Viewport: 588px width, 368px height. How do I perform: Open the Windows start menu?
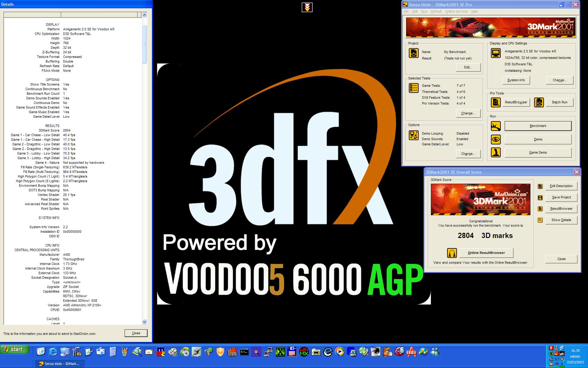click(x=15, y=350)
